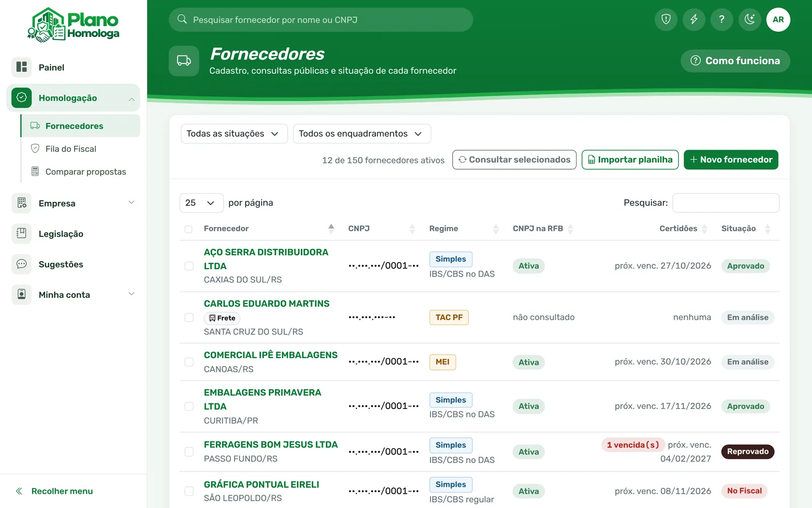Open the Legislação menu item
The image size is (812, 508).
click(x=73, y=234)
